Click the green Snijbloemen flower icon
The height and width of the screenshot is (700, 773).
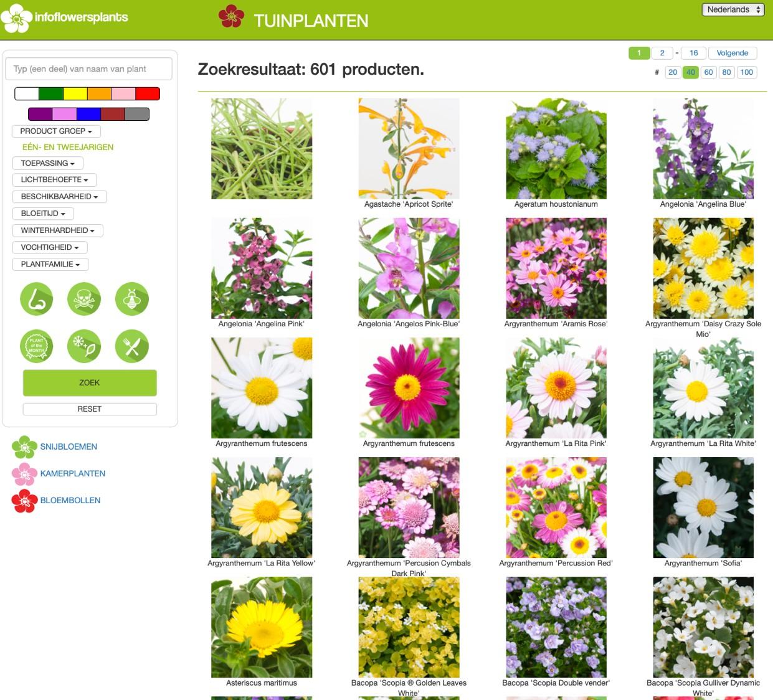click(x=24, y=447)
